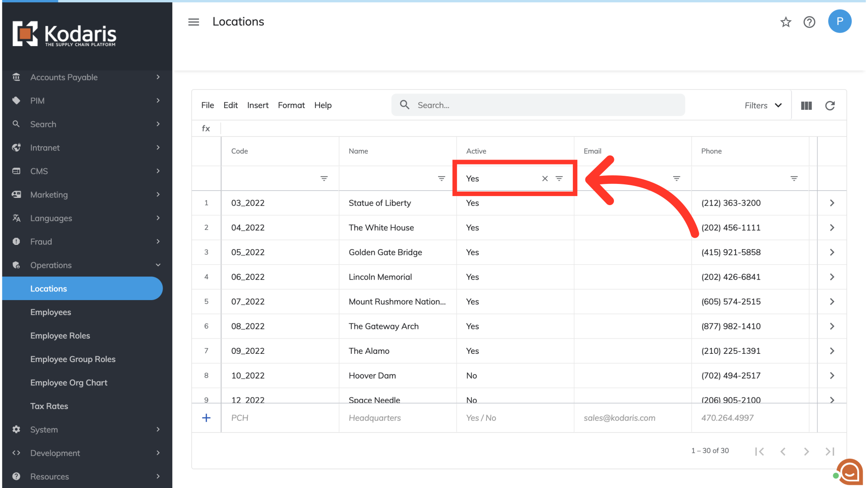Open Tax Rates page
This screenshot has width=868, height=488.
49,406
